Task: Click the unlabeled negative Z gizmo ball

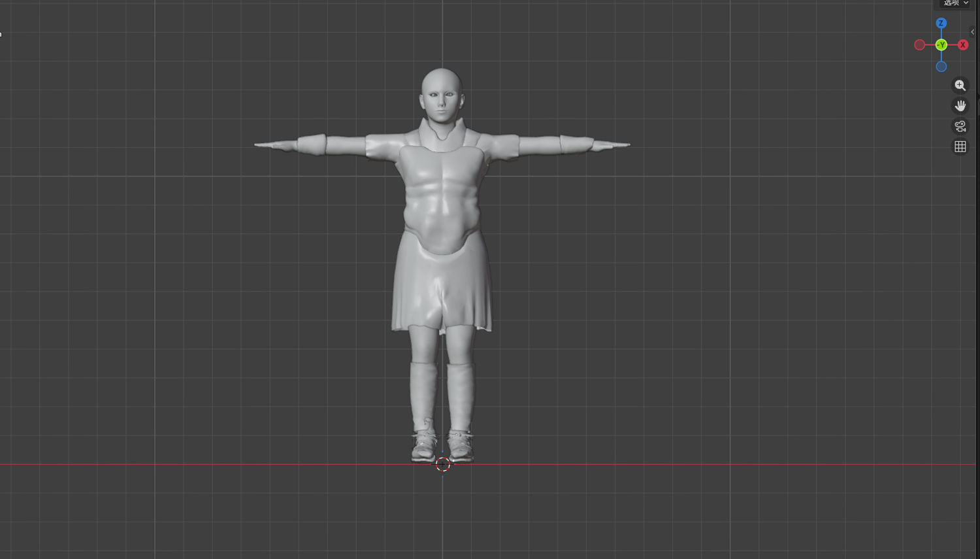Action: 941,67
